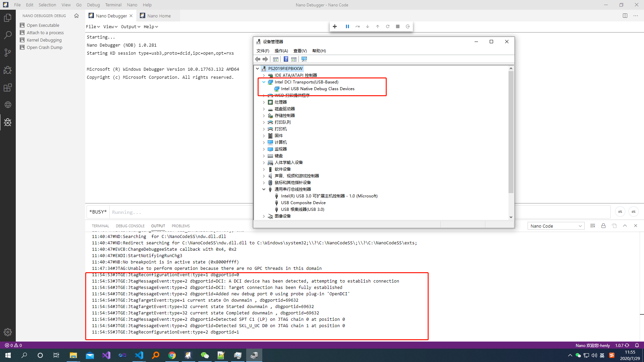The width and height of the screenshot is (644, 362).
Task: Click the Device Manager Help toolbar icon
Action: 286,59
